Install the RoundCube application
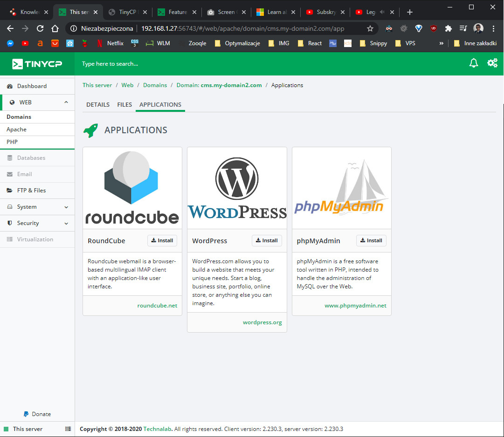Image resolution: width=504 pixels, height=437 pixels. pos(162,240)
